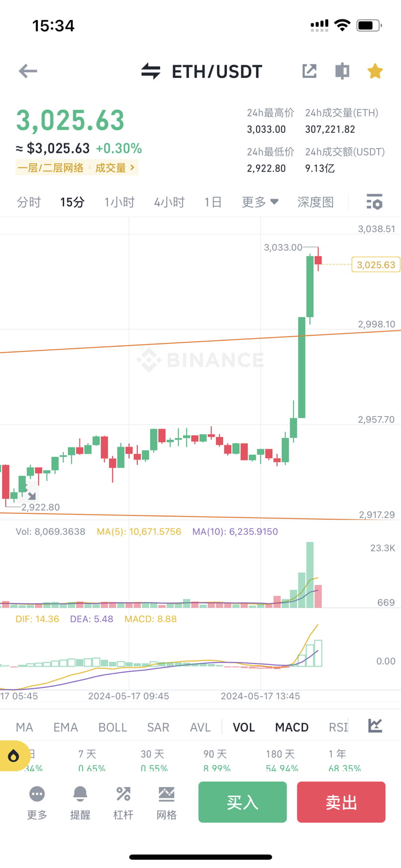Enable the BOLL indicator
This screenshot has width=401, height=868.
pos(112,727)
